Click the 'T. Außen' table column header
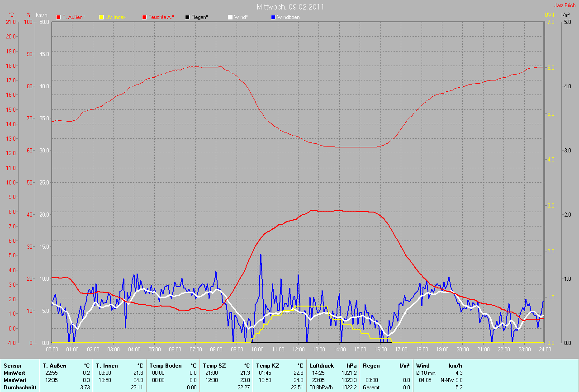 tap(55, 366)
